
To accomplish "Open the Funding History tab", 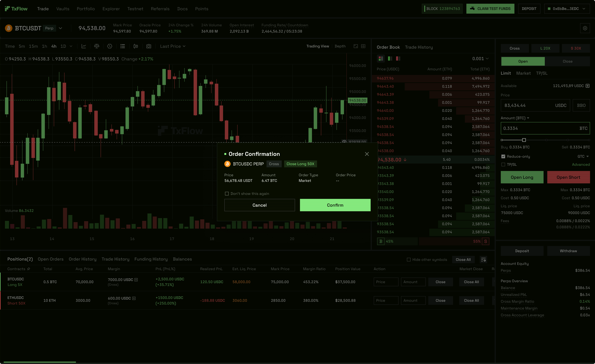I will 151,259.
